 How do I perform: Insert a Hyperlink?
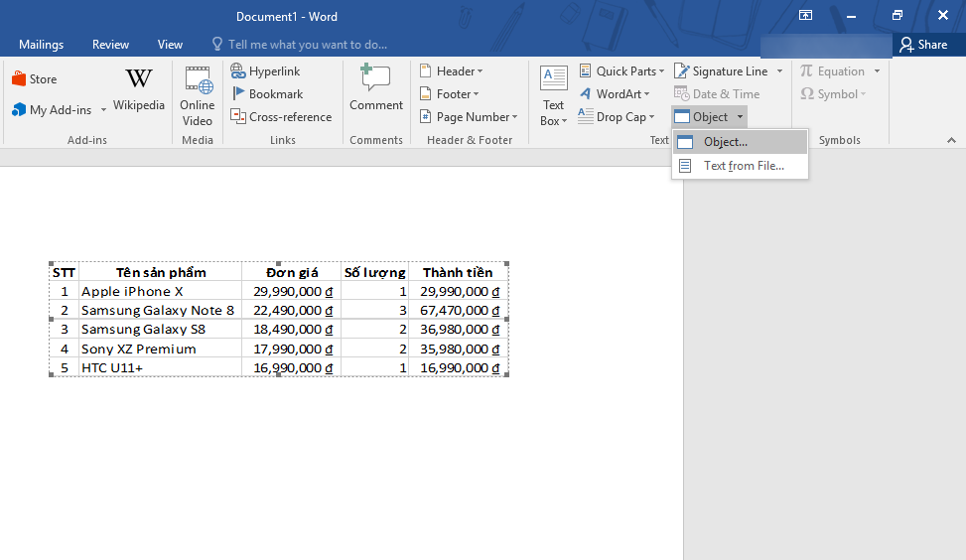(x=265, y=71)
